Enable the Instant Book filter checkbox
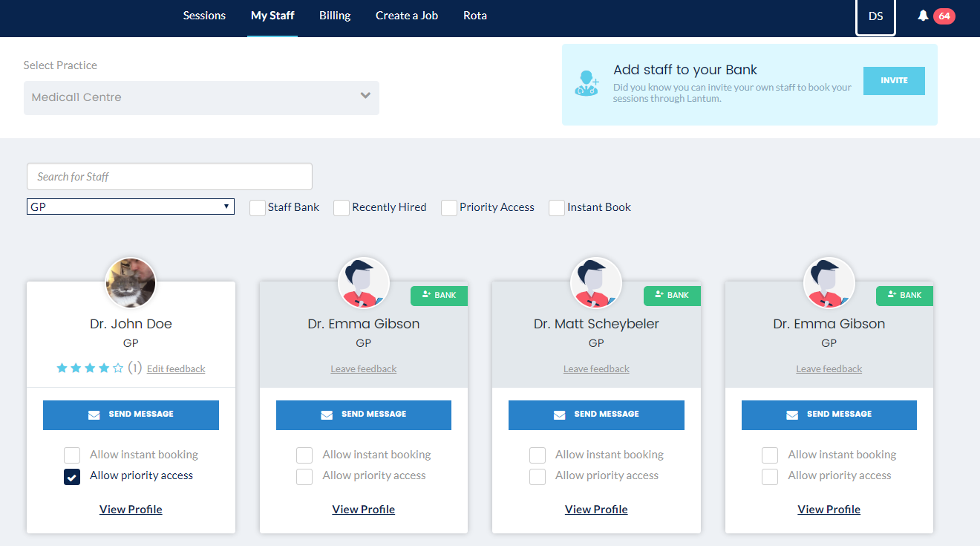980x546 pixels. point(557,208)
